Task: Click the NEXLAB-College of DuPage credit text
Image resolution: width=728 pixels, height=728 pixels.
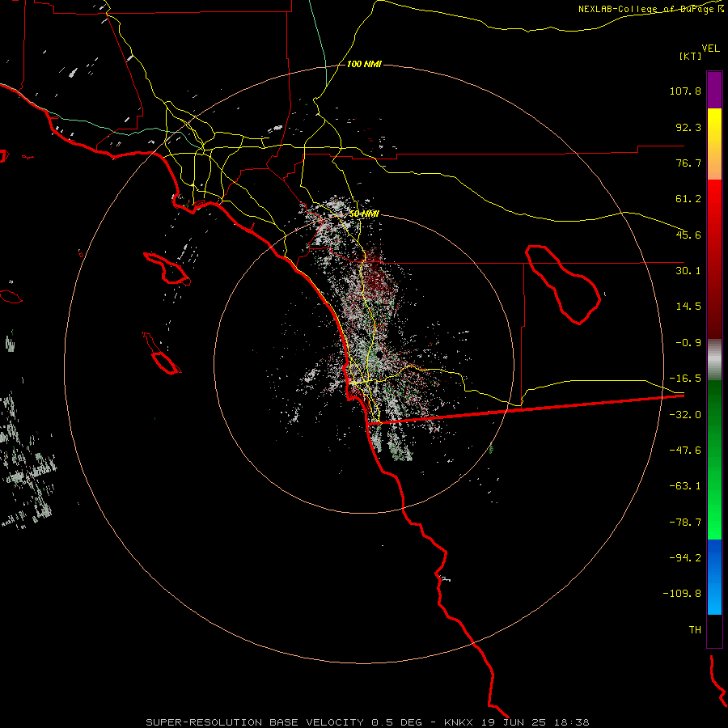Action: (x=651, y=9)
